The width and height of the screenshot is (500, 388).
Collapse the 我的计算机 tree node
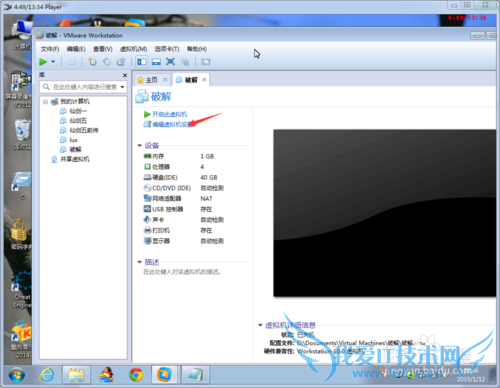45,101
